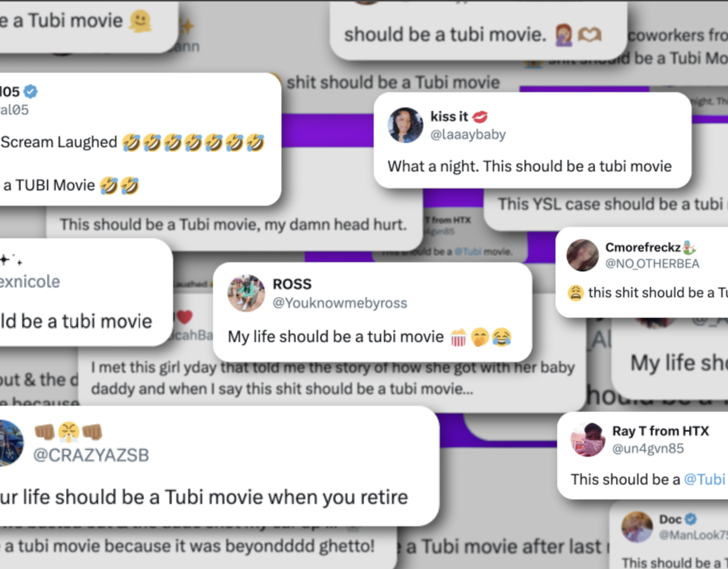Click the Doc profile avatar
The width and height of the screenshot is (728, 569).
[637, 527]
